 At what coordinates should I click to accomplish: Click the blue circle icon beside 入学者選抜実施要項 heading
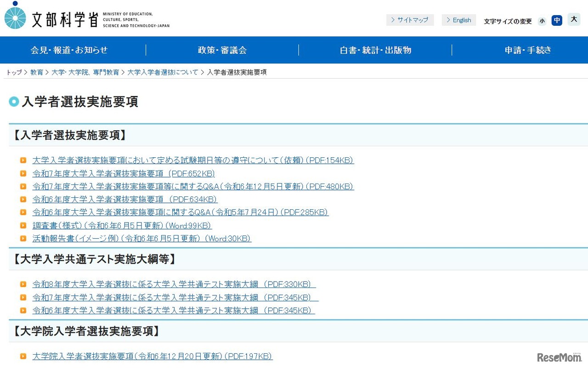[14, 102]
